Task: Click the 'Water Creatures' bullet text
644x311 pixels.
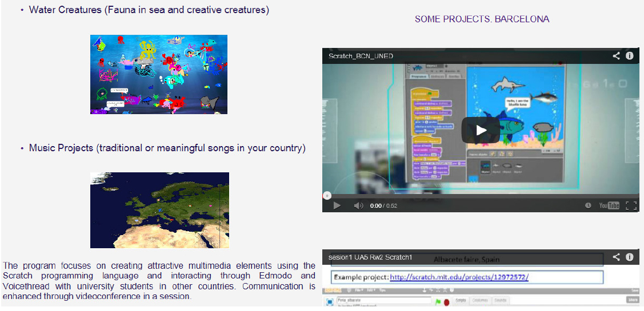Action: click(x=149, y=10)
